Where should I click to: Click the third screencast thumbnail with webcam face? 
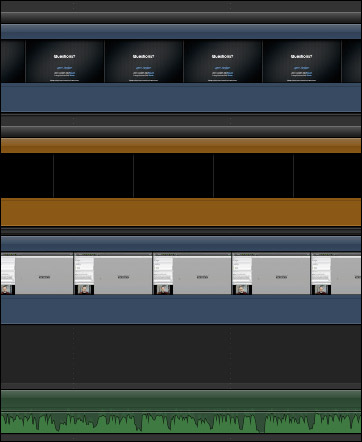pyautogui.click(x=192, y=274)
